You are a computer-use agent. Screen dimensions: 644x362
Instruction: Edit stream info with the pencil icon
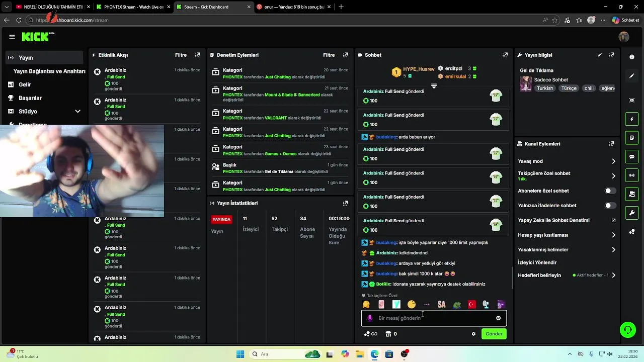pos(600,55)
